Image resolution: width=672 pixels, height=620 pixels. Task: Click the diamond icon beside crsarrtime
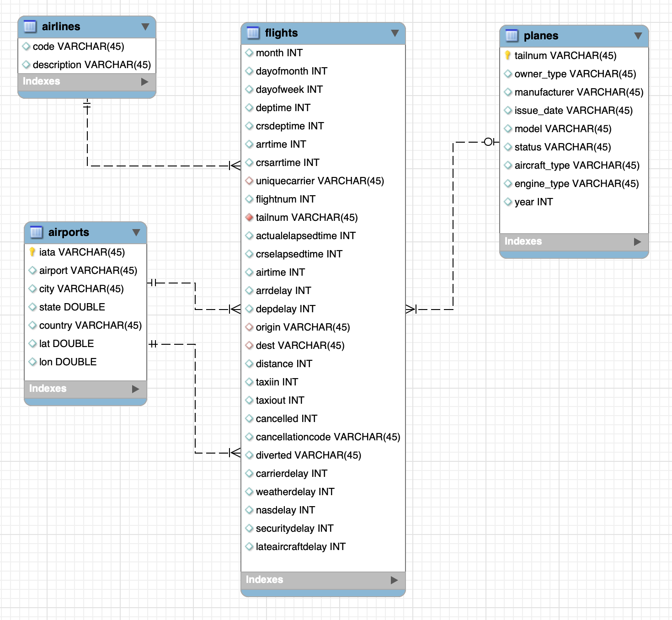click(x=249, y=162)
